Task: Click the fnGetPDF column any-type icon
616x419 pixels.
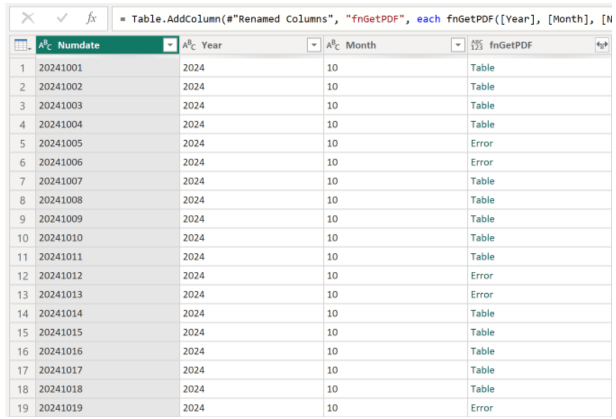Action: [x=477, y=46]
